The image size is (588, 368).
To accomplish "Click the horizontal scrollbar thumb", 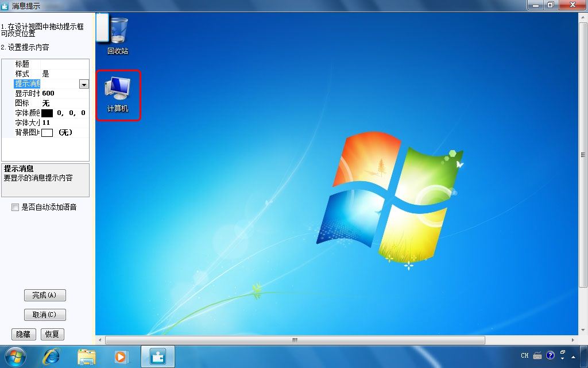I will 295,340.
